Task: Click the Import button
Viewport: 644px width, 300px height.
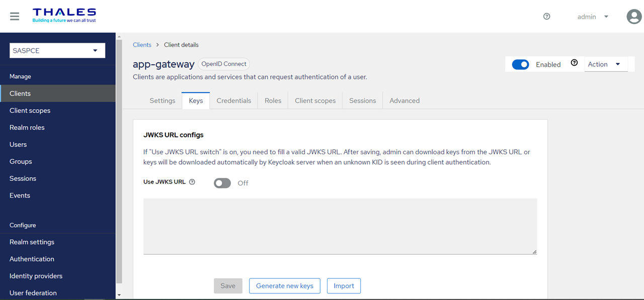Action: coord(344,286)
